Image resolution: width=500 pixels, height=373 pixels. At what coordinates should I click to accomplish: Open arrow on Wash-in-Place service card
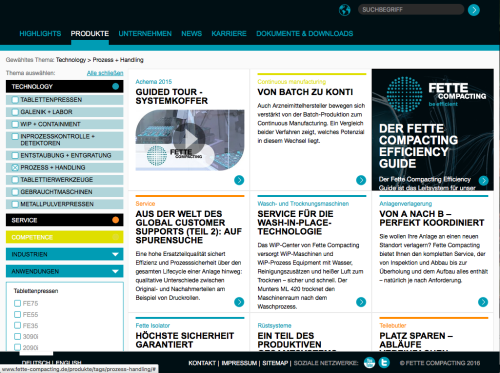tap(361, 302)
